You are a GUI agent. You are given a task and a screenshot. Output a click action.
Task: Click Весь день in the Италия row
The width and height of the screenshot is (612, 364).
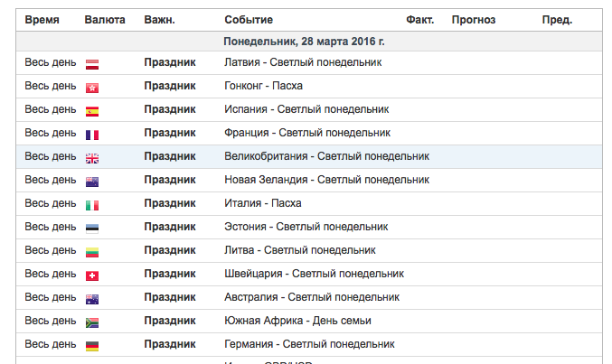[51, 203]
